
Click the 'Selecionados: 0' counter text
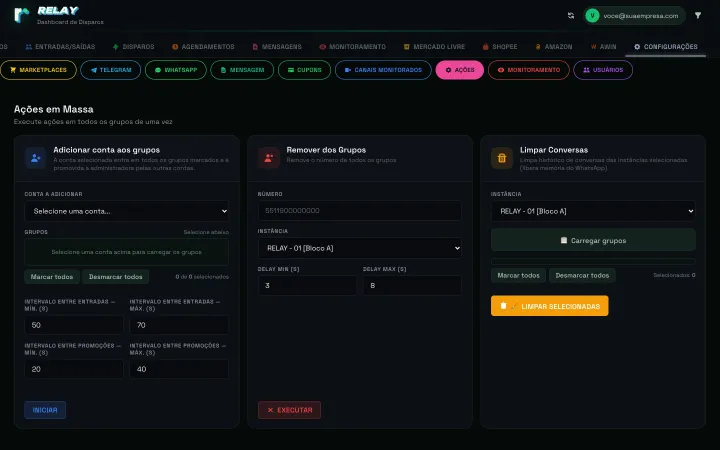coord(674,275)
